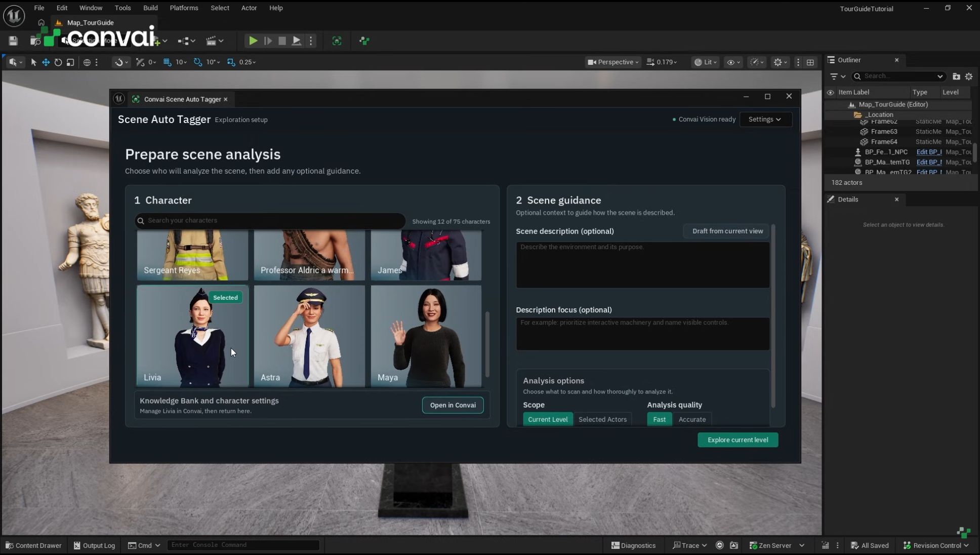Click the Enter Console Command field
The width and height of the screenshot is (980, 555).
[x=243, y=545]
